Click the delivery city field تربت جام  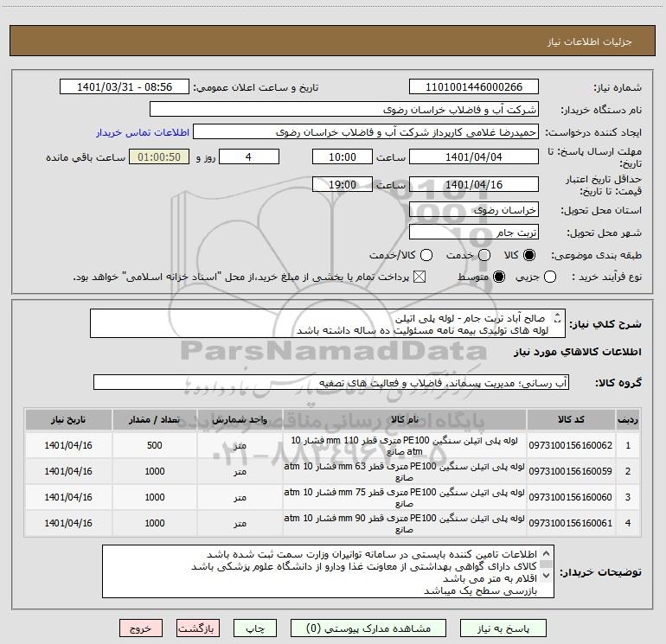474,233
